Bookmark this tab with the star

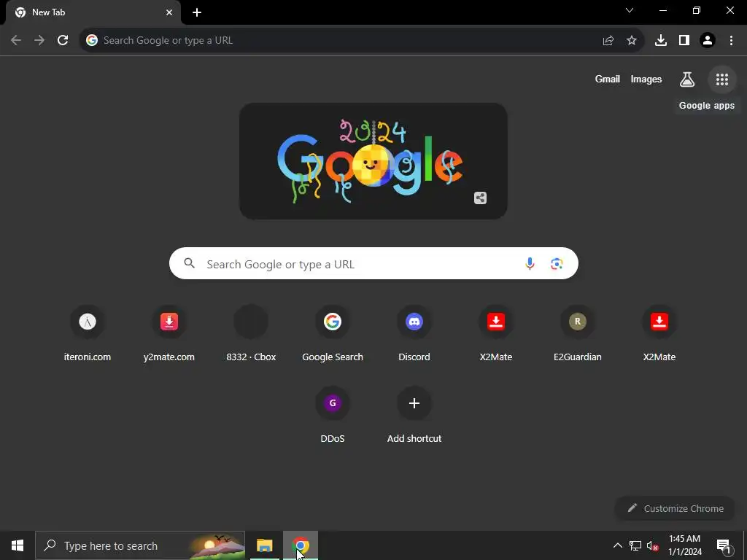pyautogui.click(x=632, y=41)
